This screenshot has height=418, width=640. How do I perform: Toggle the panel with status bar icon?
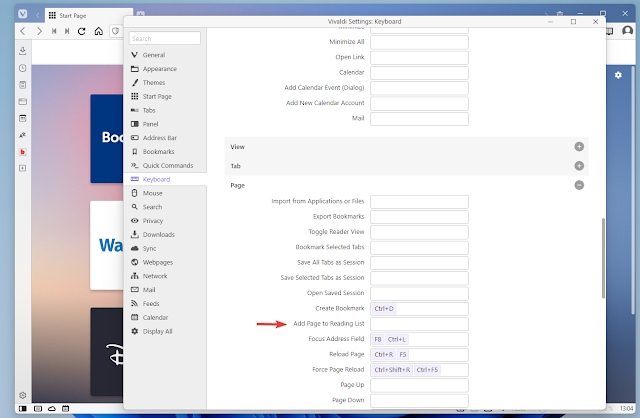(23, 408)
